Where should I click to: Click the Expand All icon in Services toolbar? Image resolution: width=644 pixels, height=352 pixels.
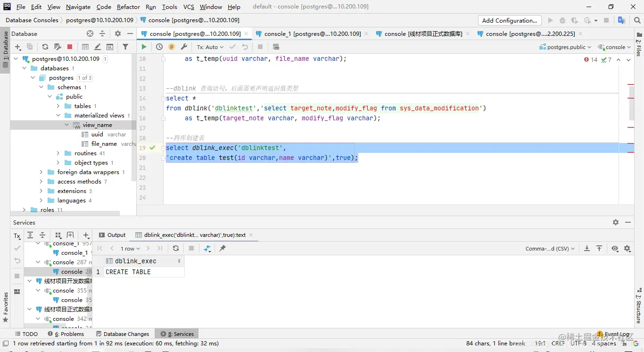pos(30,235)
